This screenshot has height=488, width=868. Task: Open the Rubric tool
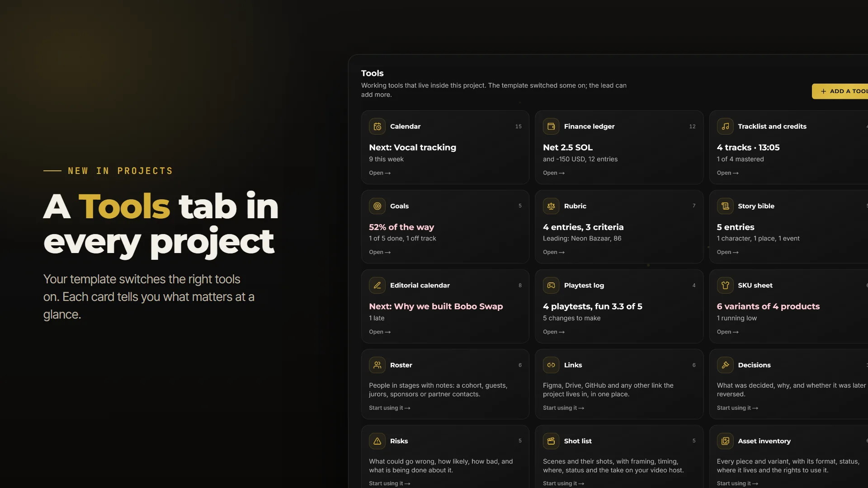point(554,253)
